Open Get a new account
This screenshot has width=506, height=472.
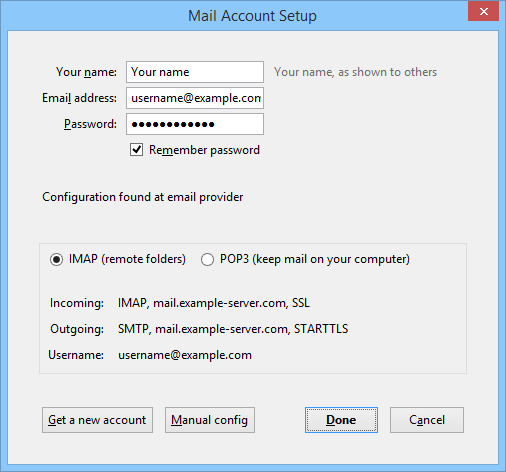pyautogui.click(x=97, y=420)
